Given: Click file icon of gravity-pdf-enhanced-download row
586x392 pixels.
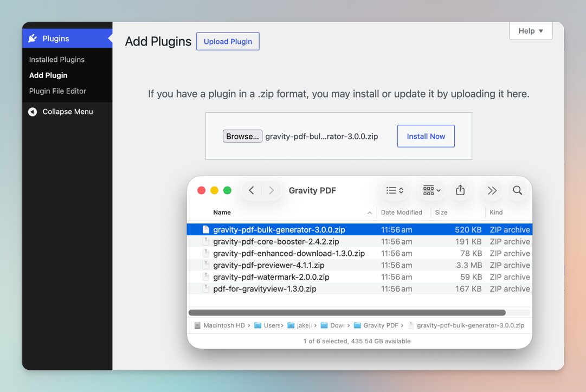Looking at the screenshot, I should (205, 253).
